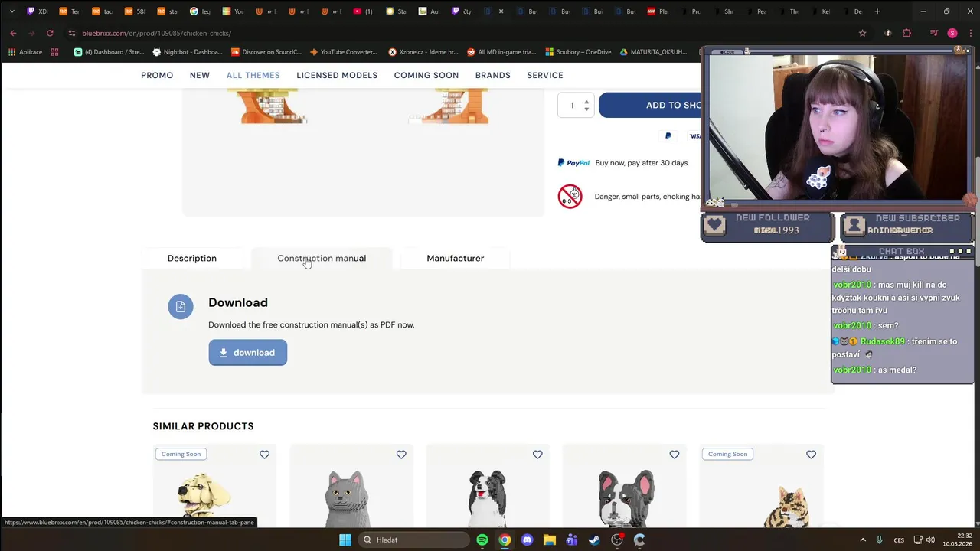Open the CES language switcher
The image size is (980, 551).
900,540
